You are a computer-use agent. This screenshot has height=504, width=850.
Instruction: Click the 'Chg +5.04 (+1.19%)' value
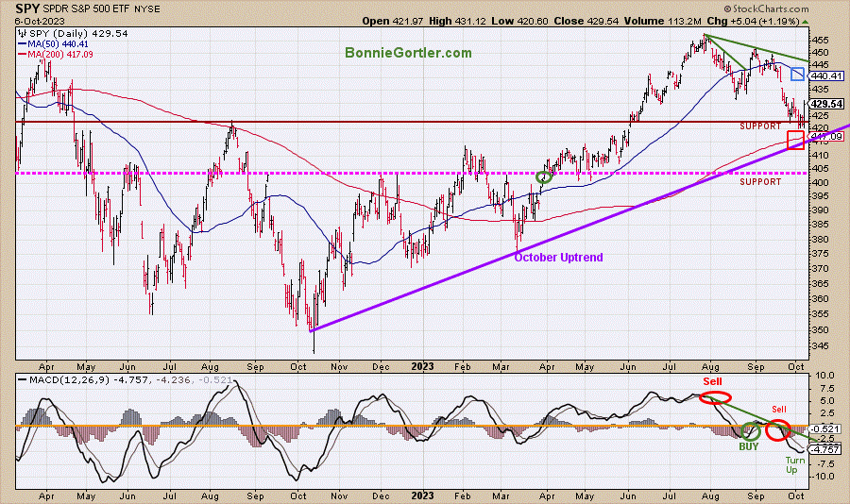753,21
